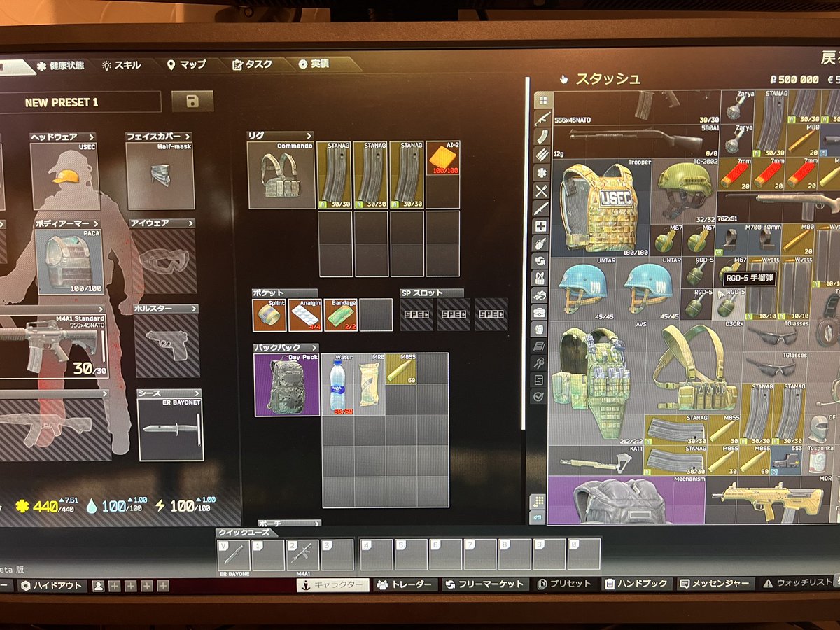Screen dimensions: 840x630
Task: Select the MRE ration in backpack
Action: coord(369,385)
